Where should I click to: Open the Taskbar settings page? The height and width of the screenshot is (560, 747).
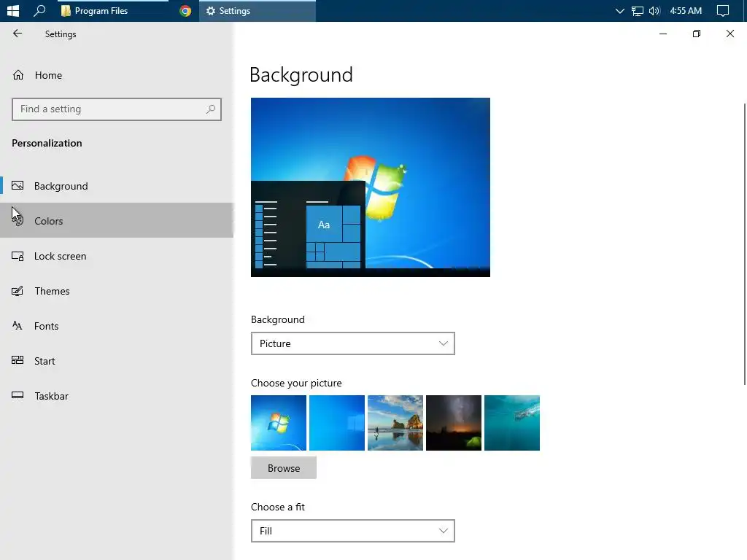pyautogui.click(x=117, y=396)
